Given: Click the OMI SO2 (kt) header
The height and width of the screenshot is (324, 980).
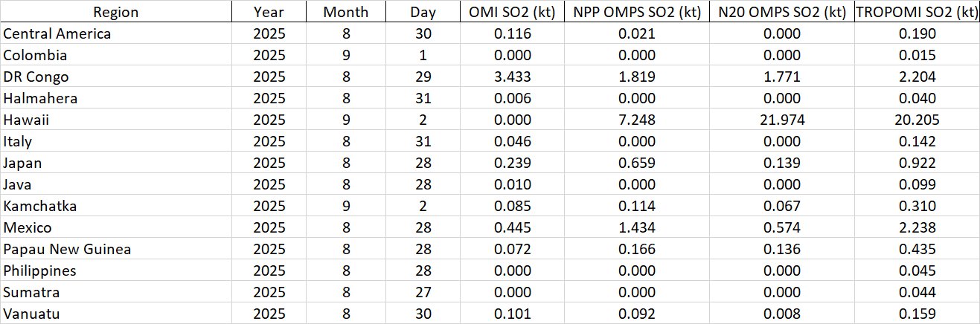Looking at the screenshot, I should click(x=512, y=12).
